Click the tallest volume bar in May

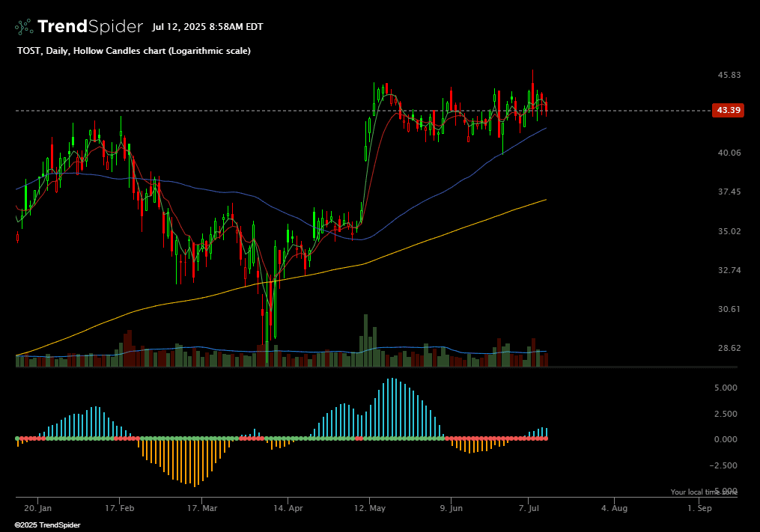(365, 340)
